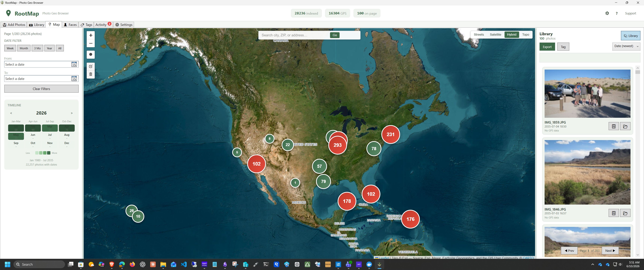644x270 pixels.
Task: Open the 78-photo green cluster
Action: pos(374,148)
